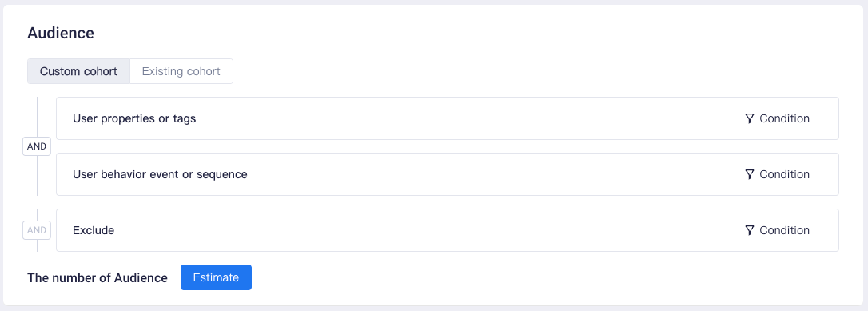Add Condition to User behavior event or sequence

(777, 174)
